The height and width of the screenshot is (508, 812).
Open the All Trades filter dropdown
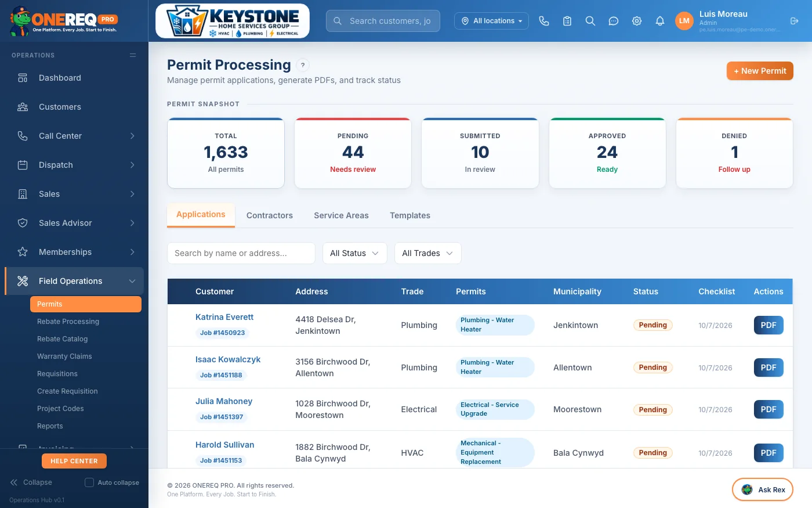[427, 253]
